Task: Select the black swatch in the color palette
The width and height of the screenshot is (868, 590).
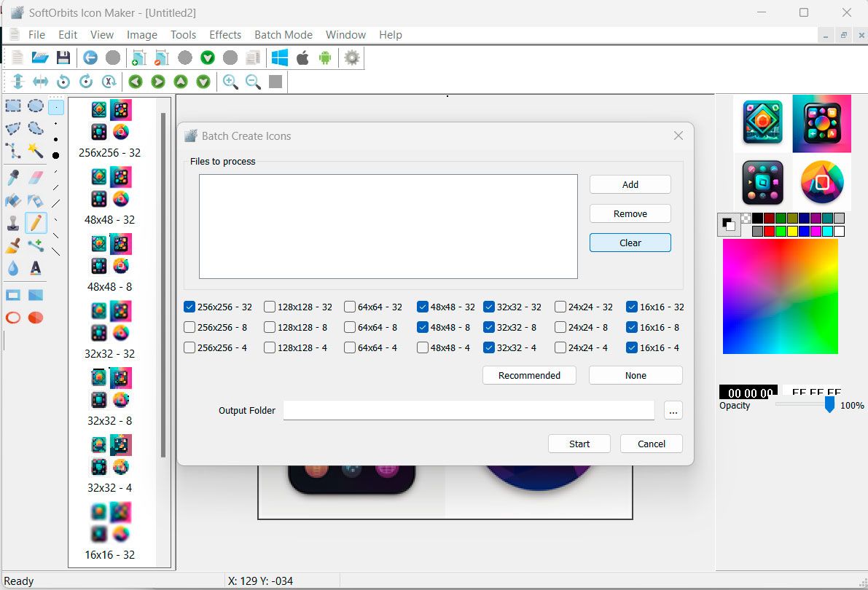Action: pyautogui.click(x=757, y=219)
